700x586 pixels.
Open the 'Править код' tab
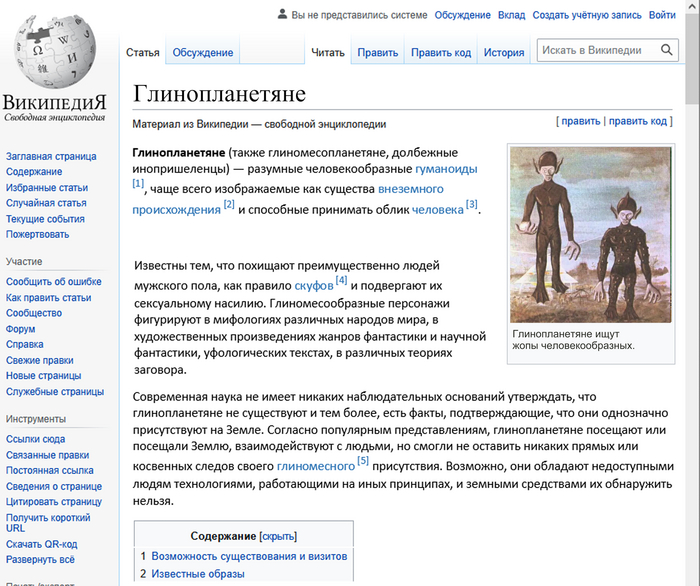[441, 53]
